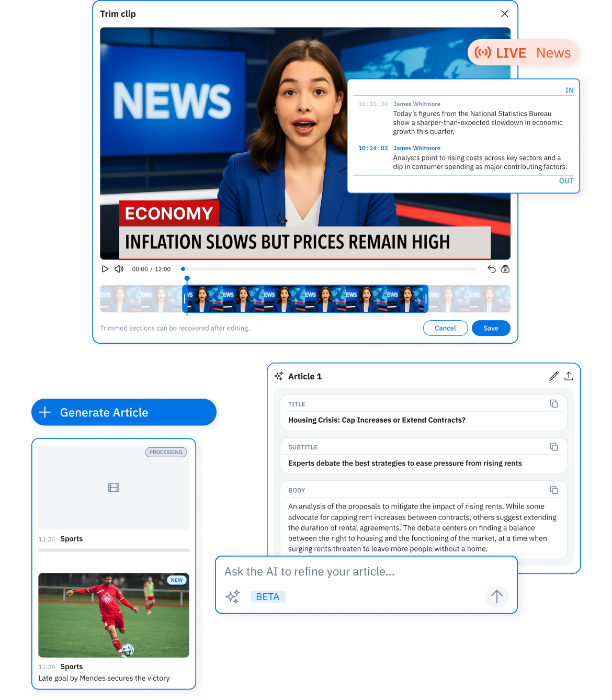612x700 pixels.
Task: Click the AI sparkle icon beside Article 1
Action: click(279, 376)
